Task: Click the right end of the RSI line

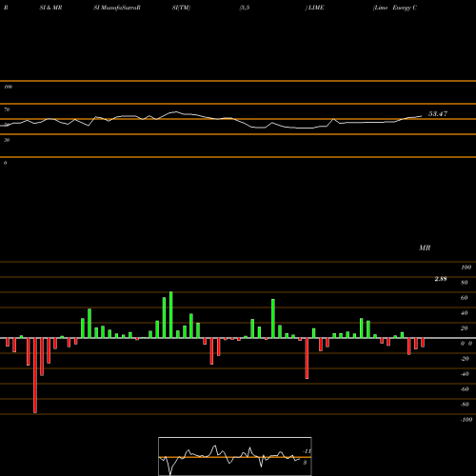Action: [422, 116]
